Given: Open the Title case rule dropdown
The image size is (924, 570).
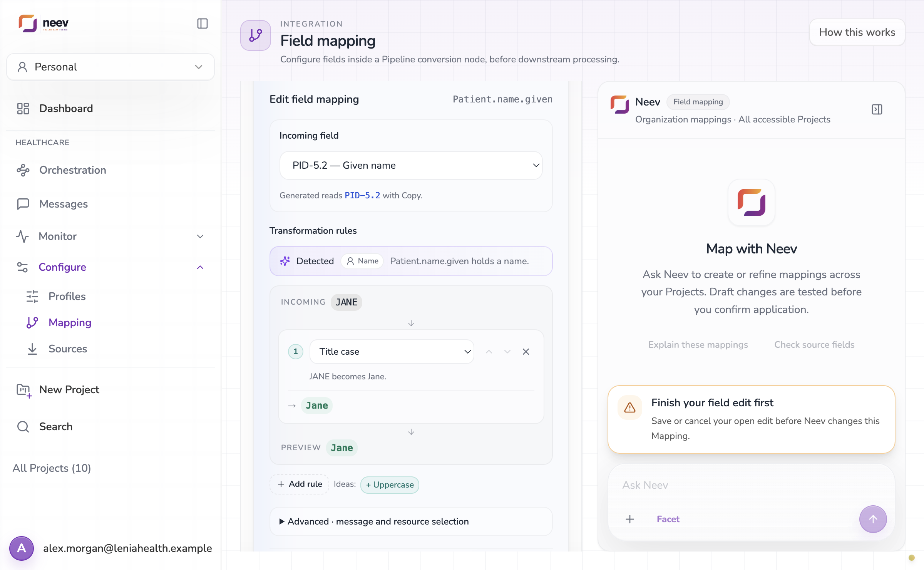Looking at the screenshot, I should [392, 352].
